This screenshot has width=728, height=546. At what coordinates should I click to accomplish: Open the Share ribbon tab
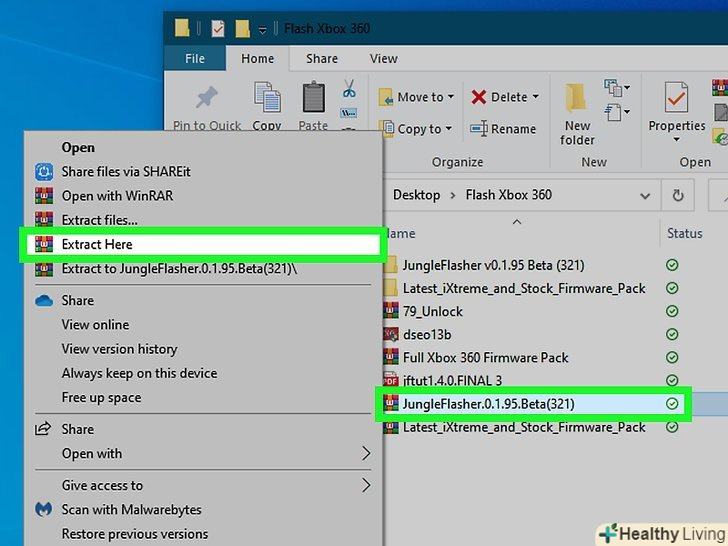322,59
